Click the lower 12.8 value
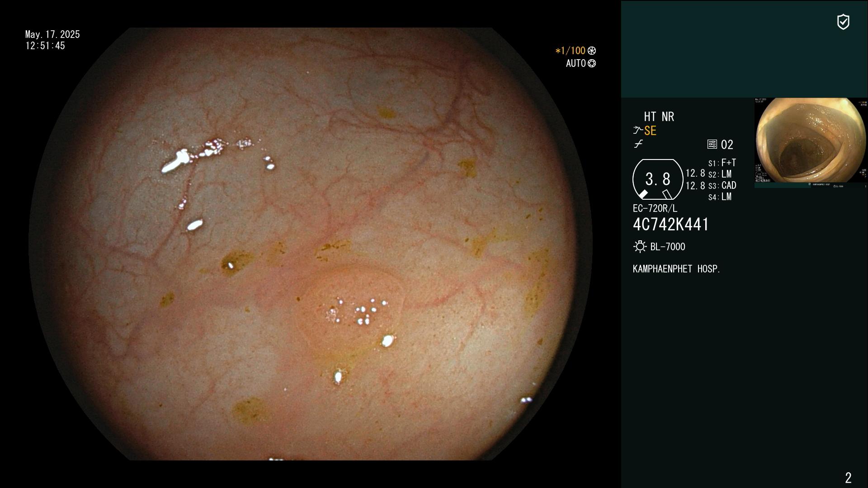Image resolution: width=868 pixels, height=488 pixels. [x=695, y=186]
